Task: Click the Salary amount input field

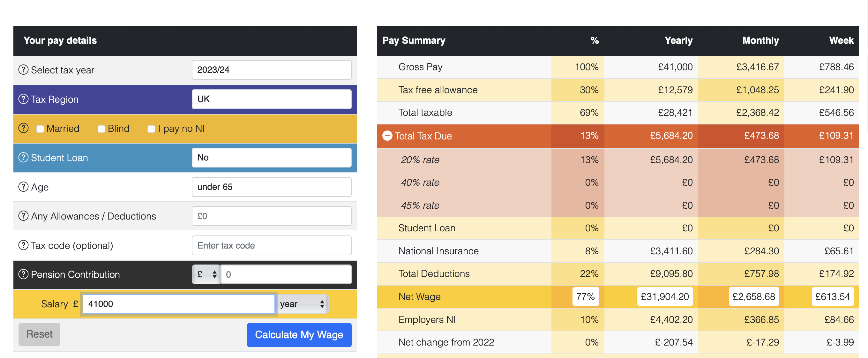Action: (179, 304)
